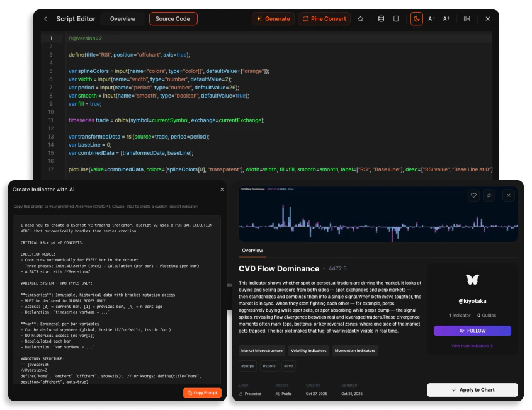Open the butterfly author avatar

coord(472,280)
